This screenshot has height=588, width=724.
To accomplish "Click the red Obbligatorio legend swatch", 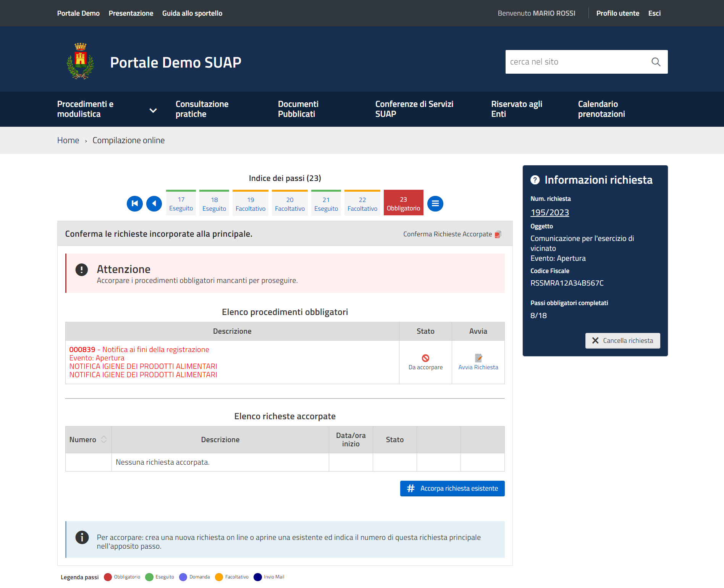I will 108,577.
